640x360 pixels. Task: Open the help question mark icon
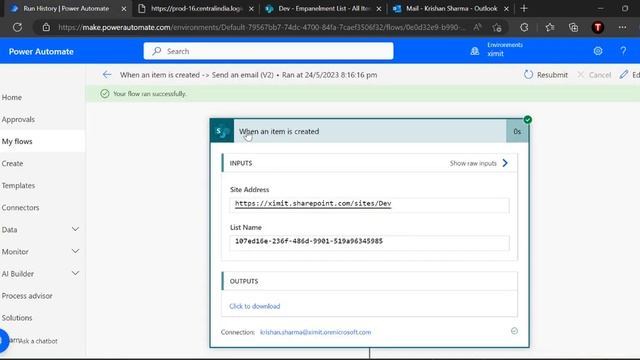[623, 51]
